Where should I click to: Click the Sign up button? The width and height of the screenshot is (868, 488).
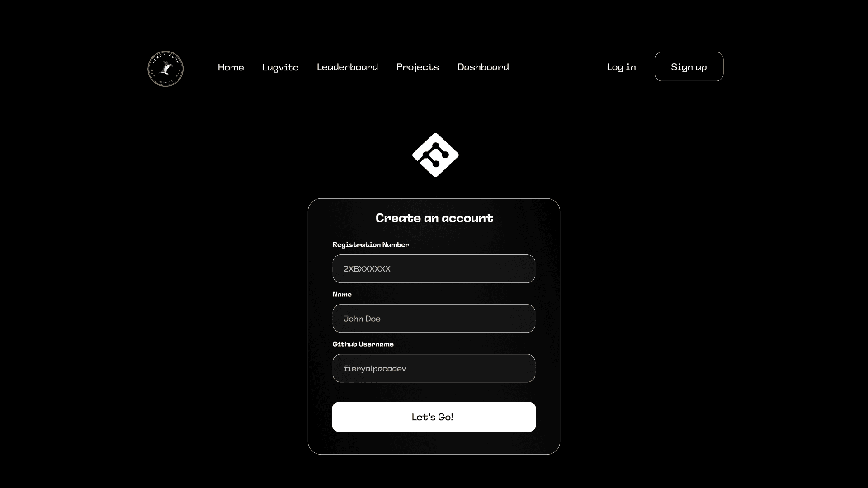689,66
